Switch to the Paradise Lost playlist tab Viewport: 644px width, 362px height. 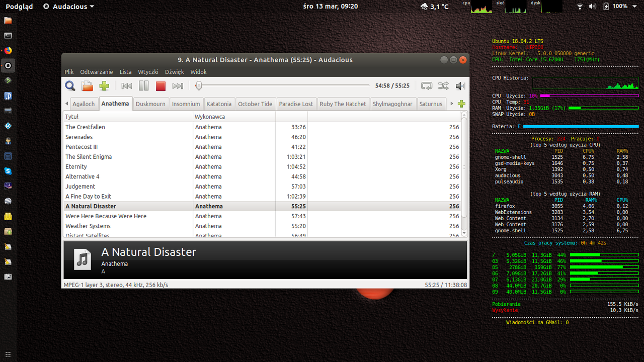tap(296, 104)
